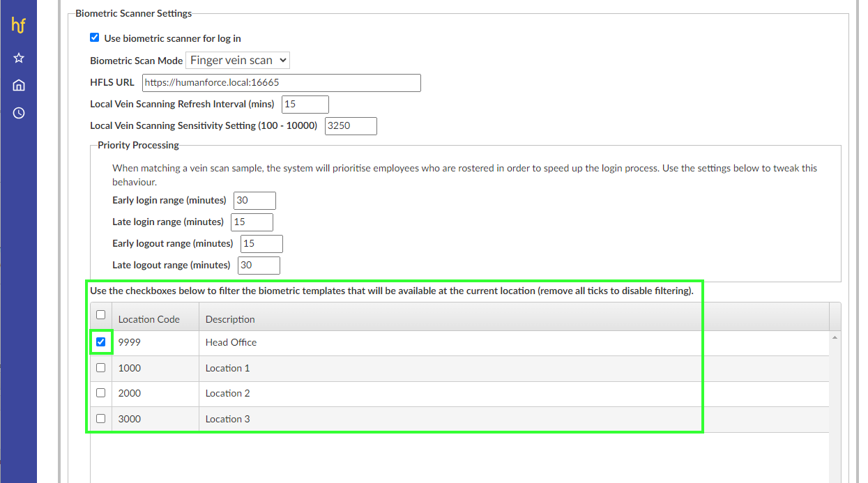Sort by the Location Code column header
Screen dimensions: 868x483
coord(149,319)
